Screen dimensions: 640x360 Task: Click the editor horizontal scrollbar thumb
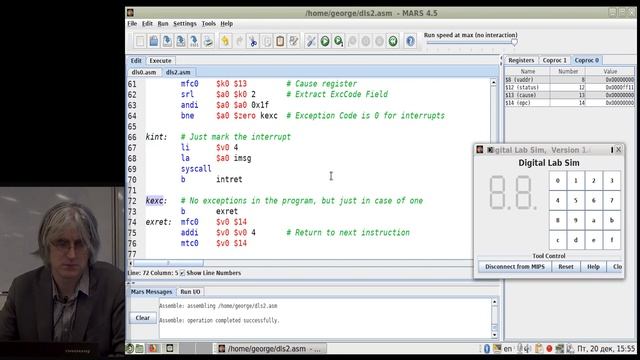pos(169,263)
